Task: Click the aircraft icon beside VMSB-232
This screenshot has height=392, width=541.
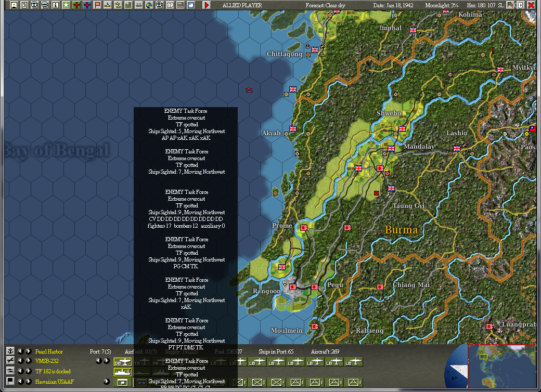Action: tap(10, 361)
